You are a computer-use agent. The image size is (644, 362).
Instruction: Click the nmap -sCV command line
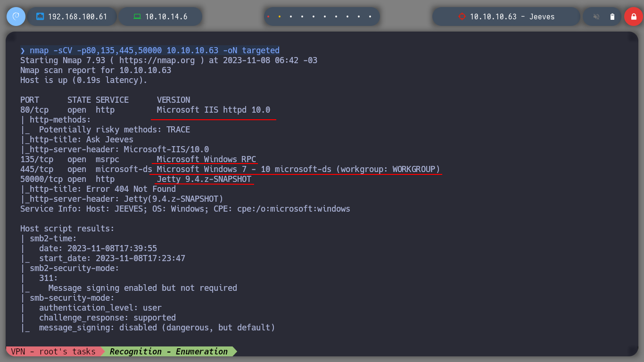150,50
